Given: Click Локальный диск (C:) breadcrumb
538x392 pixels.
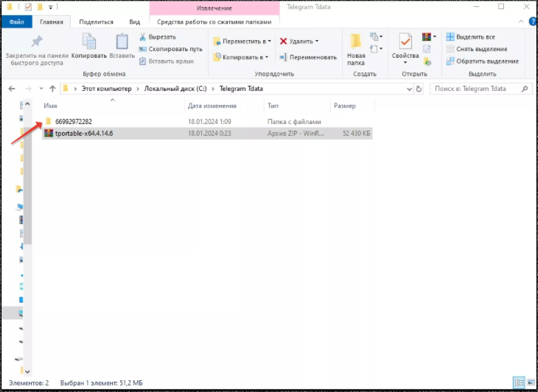Looking at the screenshot, I should point(175,89).
